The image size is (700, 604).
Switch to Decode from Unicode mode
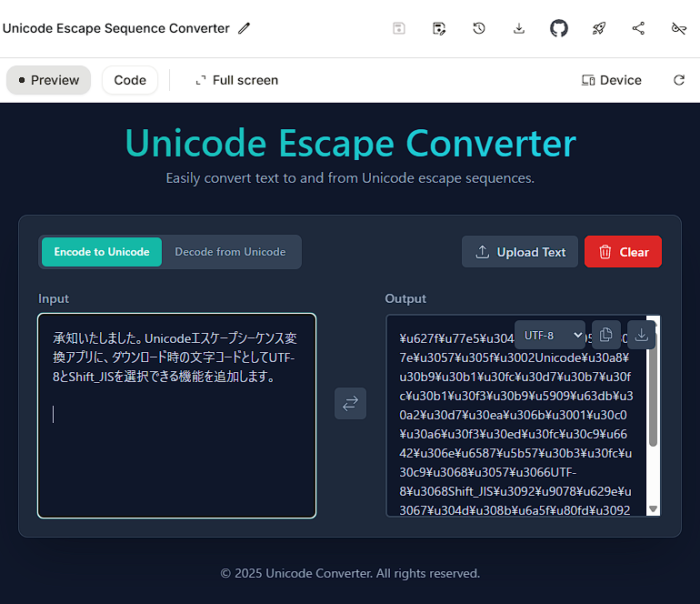click(230, 252)
